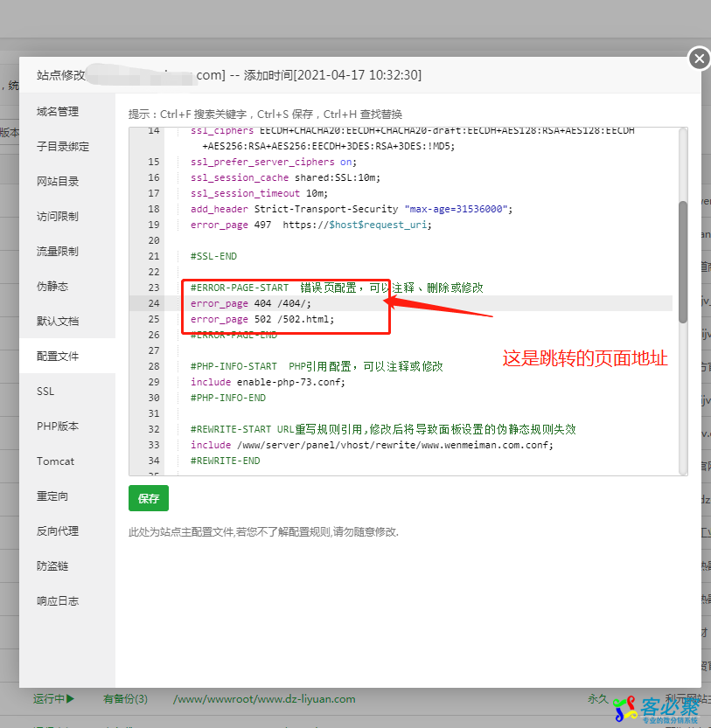Close the site modification dialog
Image resolution: width=711 pixels, height=728 pixels.
point(699,59)
